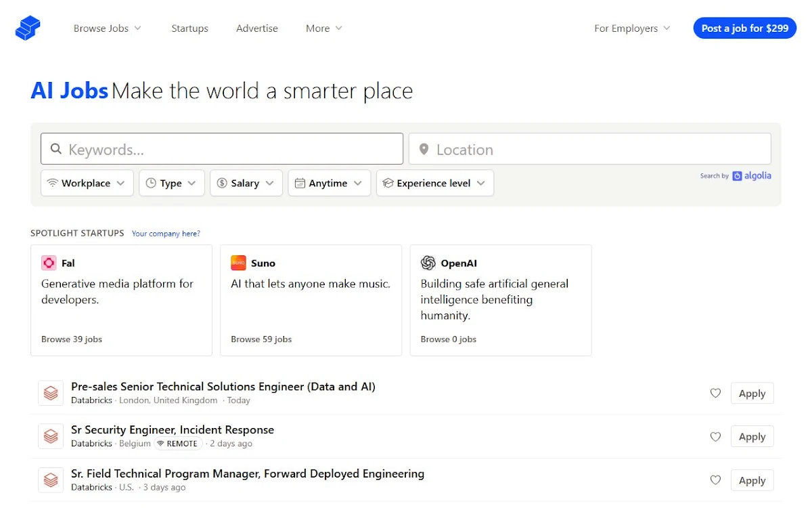This screenshot has width=812, height=508.
Task: Click the blue cube site logo
Action: click(x=28, y=28)
